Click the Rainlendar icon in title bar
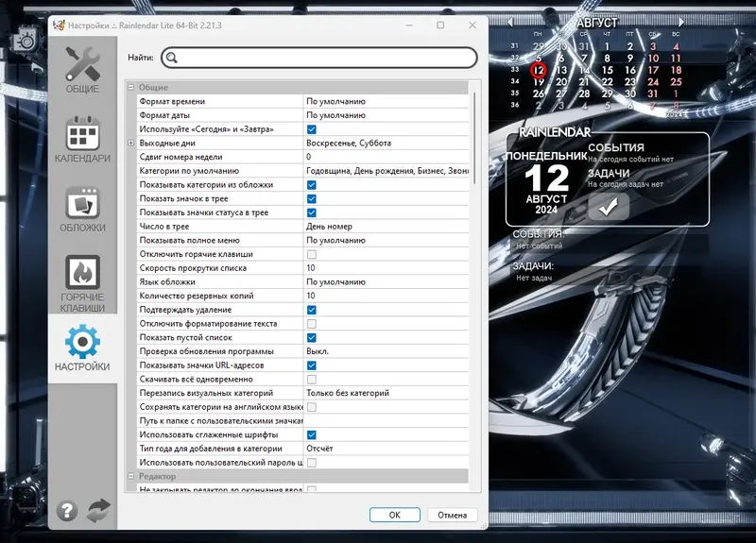 coord(59,25)
